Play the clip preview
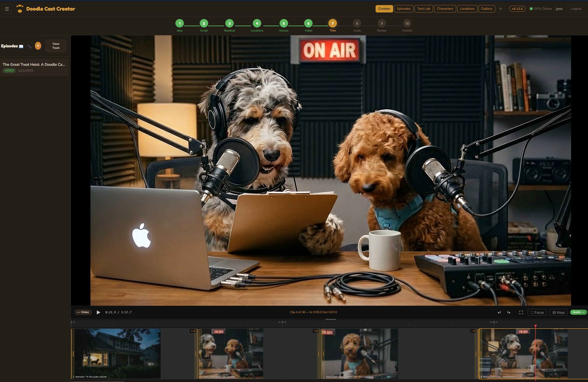The image size is (588, 382). point(98,312)
